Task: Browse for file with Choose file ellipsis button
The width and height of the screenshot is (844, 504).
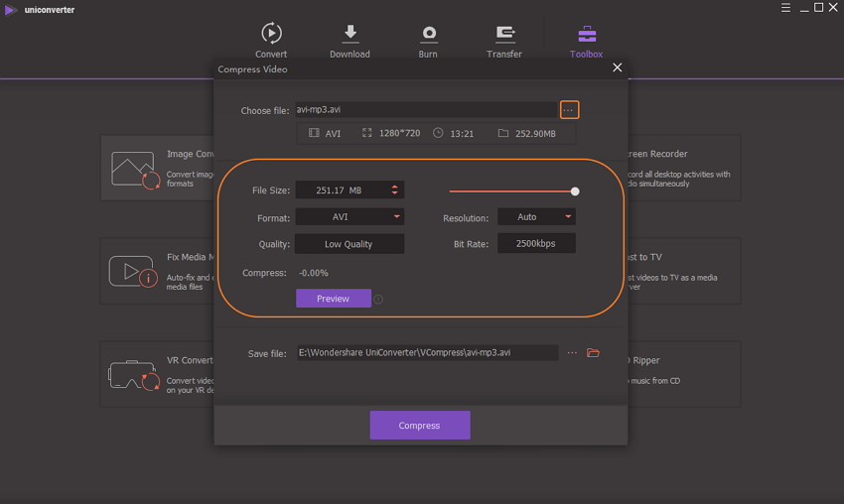Action: [569, 110]
